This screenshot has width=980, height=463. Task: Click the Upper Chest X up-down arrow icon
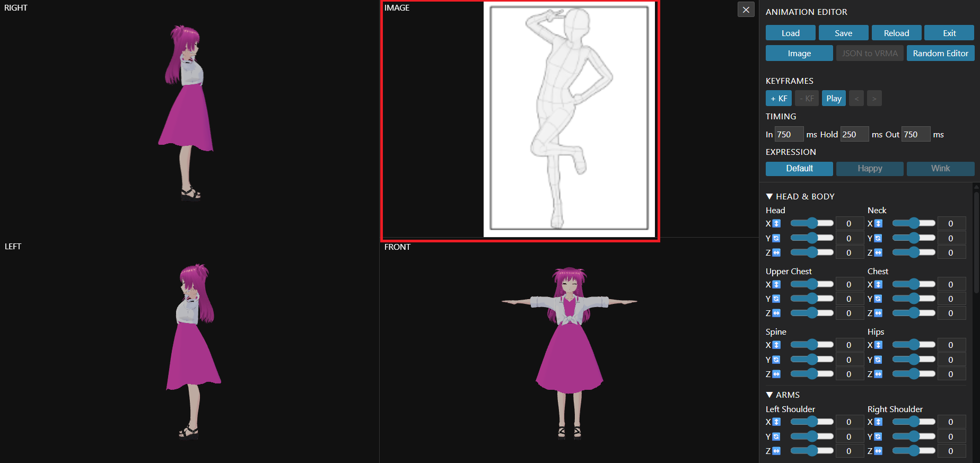click(776, 284)
